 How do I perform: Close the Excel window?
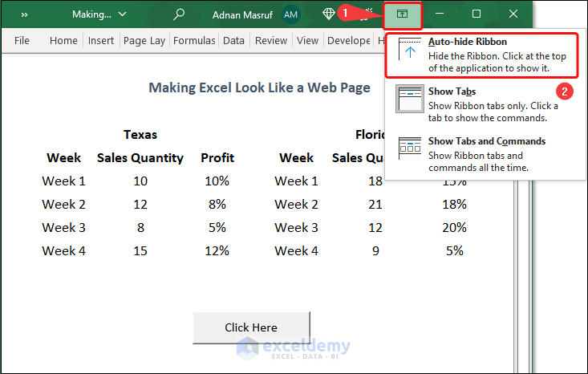513,14
